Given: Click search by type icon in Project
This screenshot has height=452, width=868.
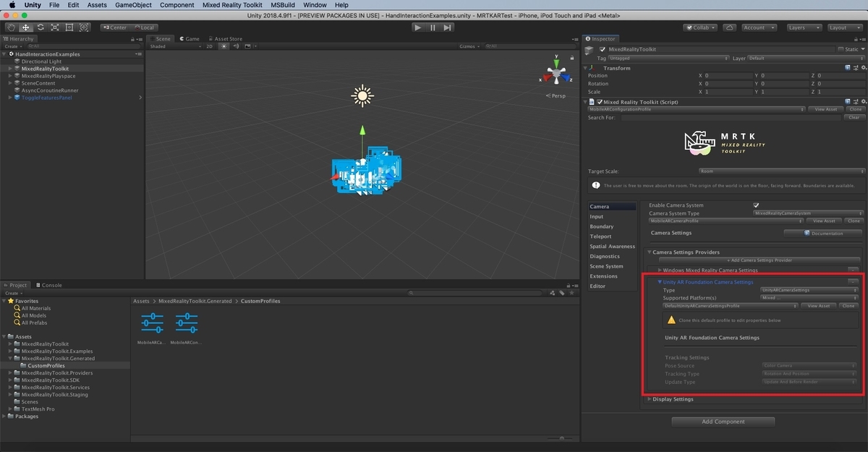Looking at the screenshot, I should pyautogui.click(x=552, y=293).
